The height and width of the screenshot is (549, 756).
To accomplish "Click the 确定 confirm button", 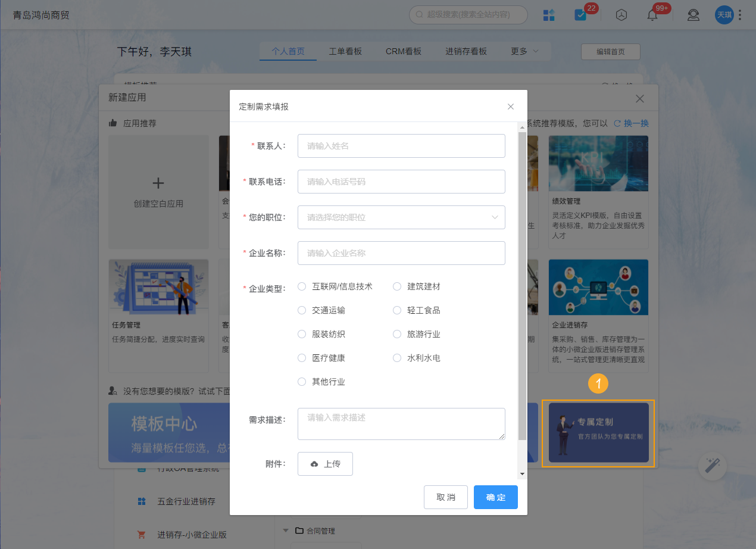I will 495,497.
